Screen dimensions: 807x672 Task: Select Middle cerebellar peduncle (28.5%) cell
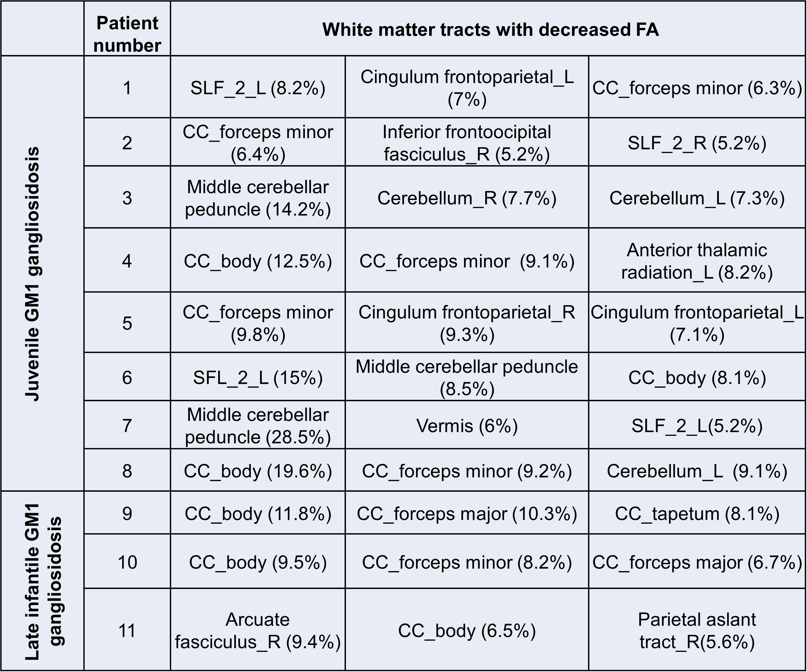258,426
